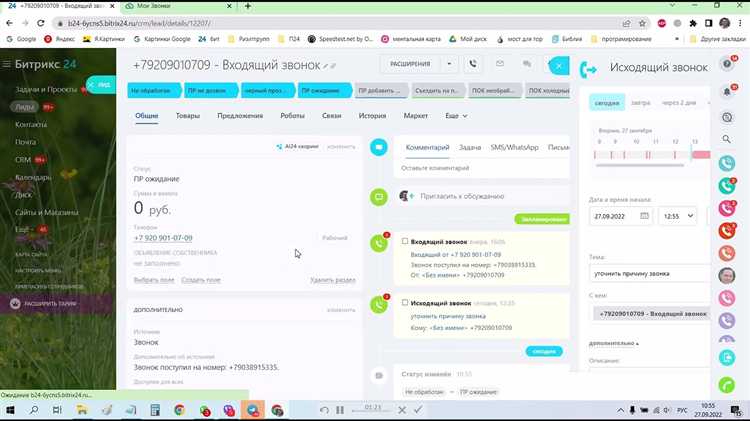Check the Входящий звонок activity checkbox
750x421 pixels.
pyautogui.click(x=405, y=242)
